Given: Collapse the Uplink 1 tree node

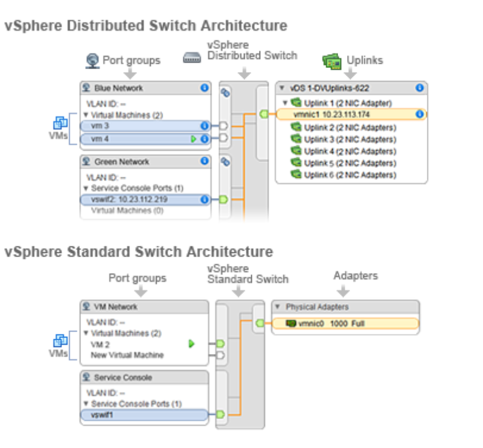Looking at the screenshot, I should tap(285, 102).
